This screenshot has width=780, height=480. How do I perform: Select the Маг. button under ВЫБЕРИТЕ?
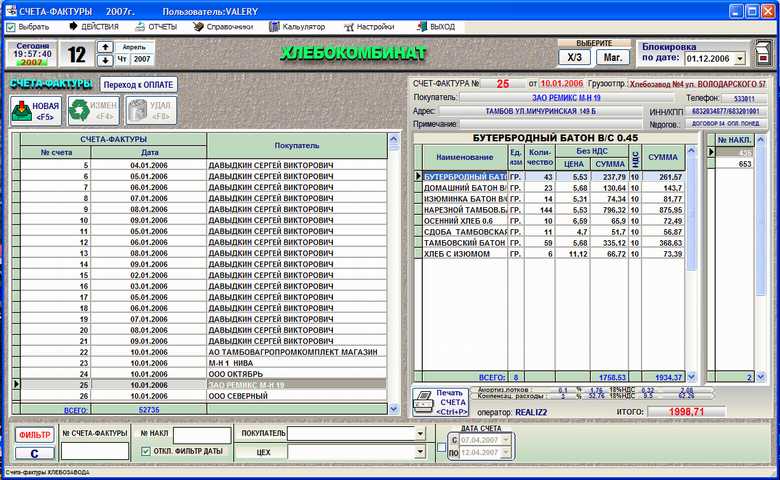[613, 57]
